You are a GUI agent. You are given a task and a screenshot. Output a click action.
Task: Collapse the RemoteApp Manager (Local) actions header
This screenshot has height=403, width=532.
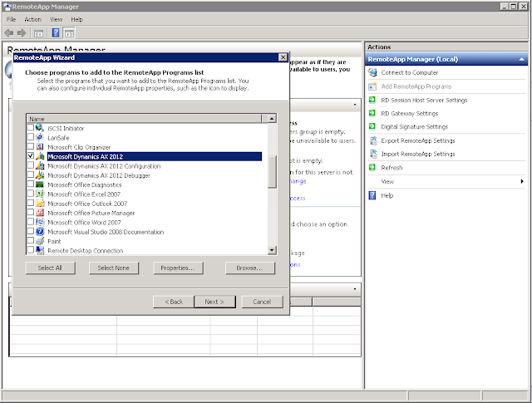[x=521, y=59]
